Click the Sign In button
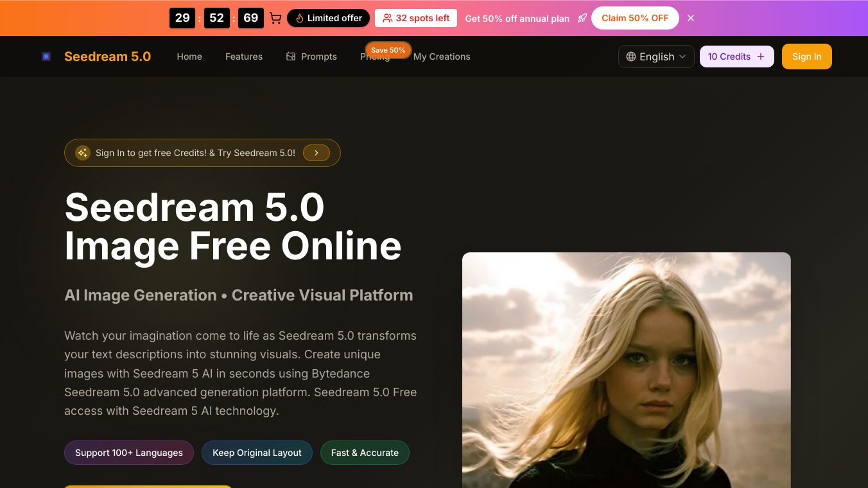 point(806,57)
